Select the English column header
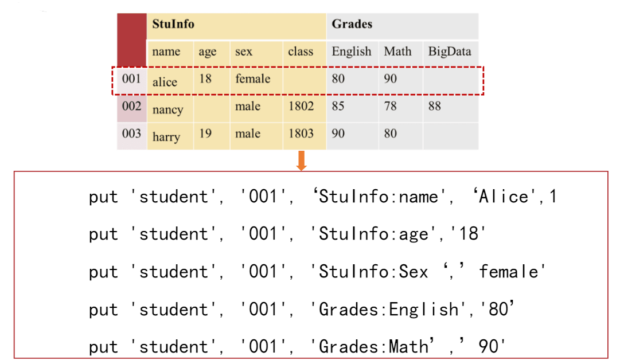 pyautogui.click(x=352, y=53)
